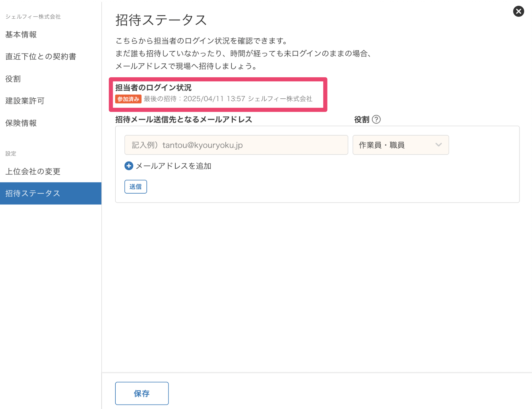The height and width of the screenshot is (409, 532).
Task: Focus the invitation email address input field
Action: [236, 145]
